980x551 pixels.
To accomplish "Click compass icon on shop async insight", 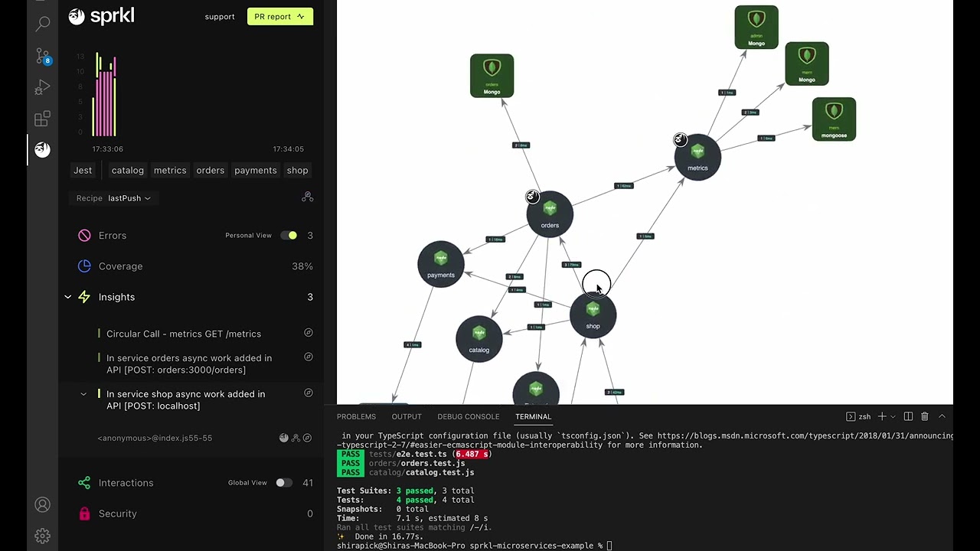I will tap(309, 393).
